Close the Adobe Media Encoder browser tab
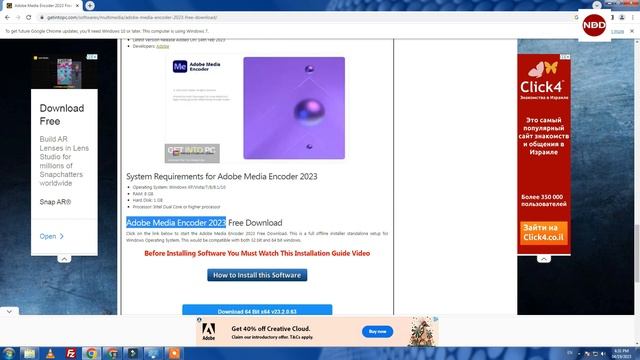The width and height of the screenshot is (640, 360). coord(78,6)
